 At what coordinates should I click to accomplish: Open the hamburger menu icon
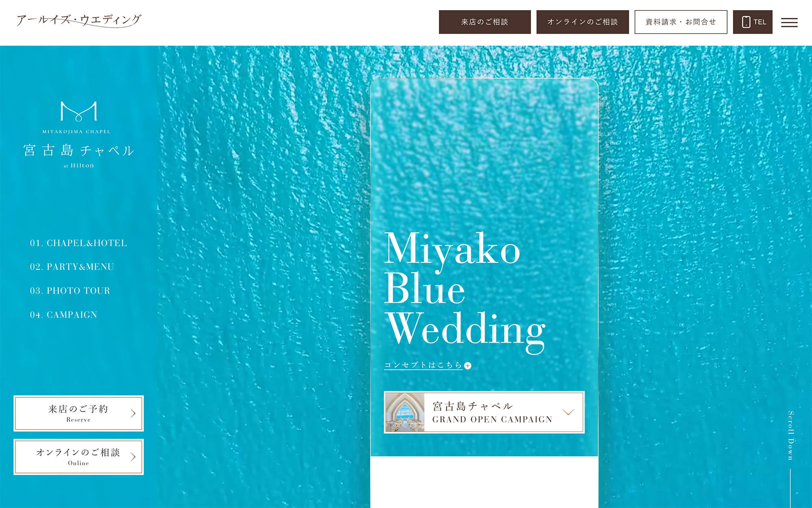point(789,22)
